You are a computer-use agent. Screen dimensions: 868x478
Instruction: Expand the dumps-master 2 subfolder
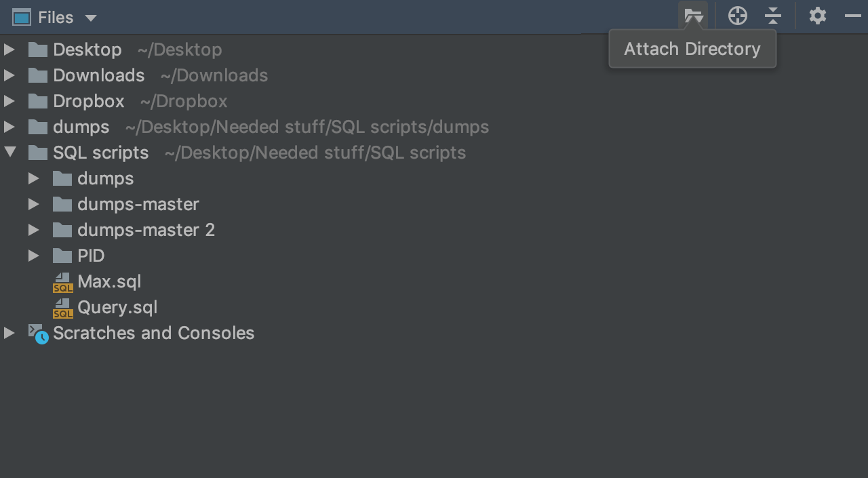click(33, 230)
